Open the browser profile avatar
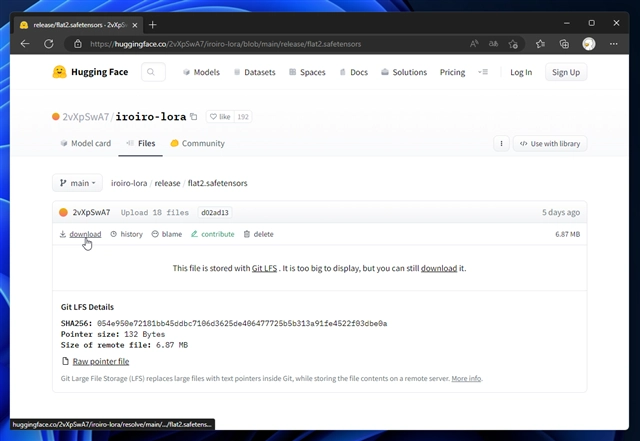Screen dimensions: 640x441 pyautogui.click(x=589, y=44)
